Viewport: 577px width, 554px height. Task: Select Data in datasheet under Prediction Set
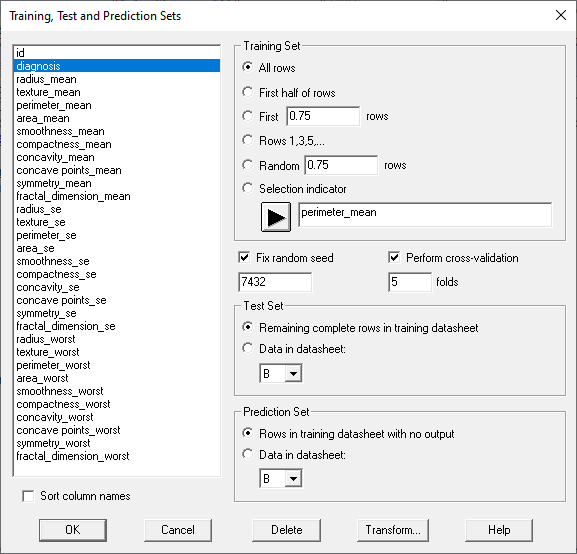coord(248,454)
